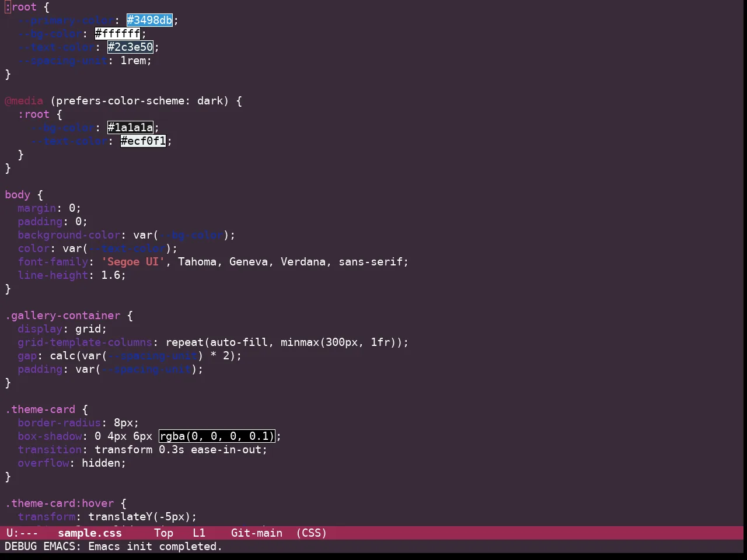
Task: Click the box-shadow property
Action: coord(50,436)
